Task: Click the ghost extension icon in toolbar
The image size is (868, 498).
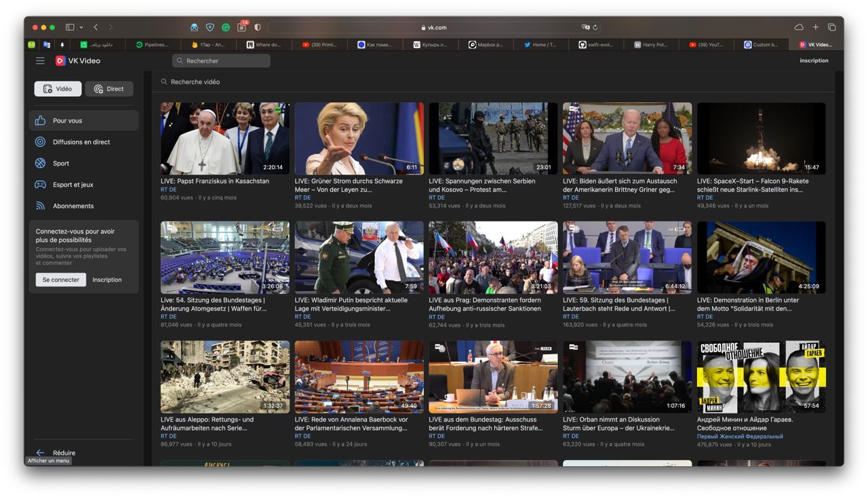Action: (195, 27)
